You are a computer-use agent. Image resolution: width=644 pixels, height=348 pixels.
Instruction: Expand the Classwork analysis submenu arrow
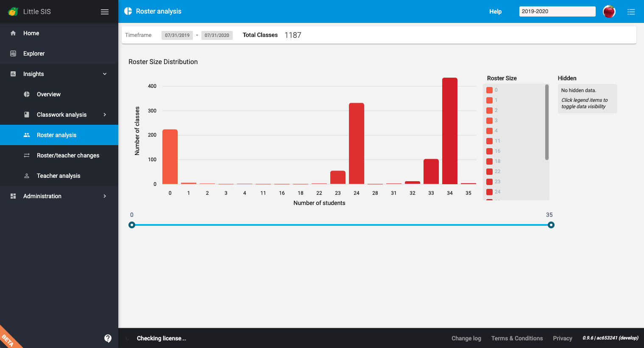(x=105, y=115)
